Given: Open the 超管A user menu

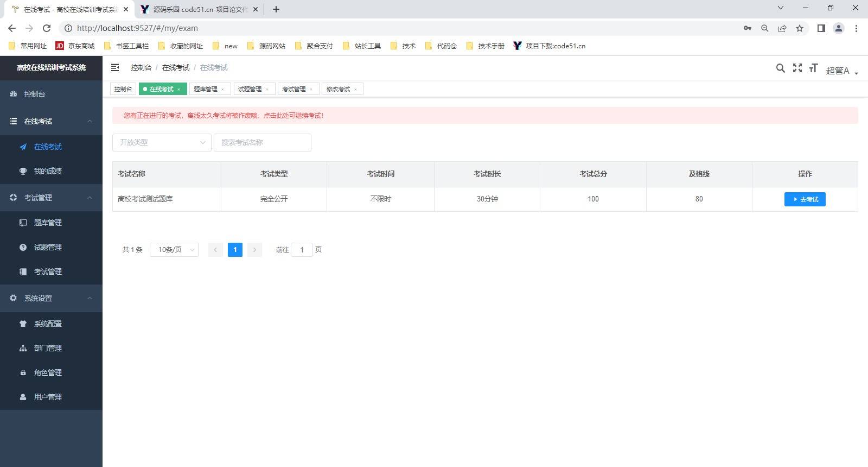Looking at the screenshot, I should (842, 71).
